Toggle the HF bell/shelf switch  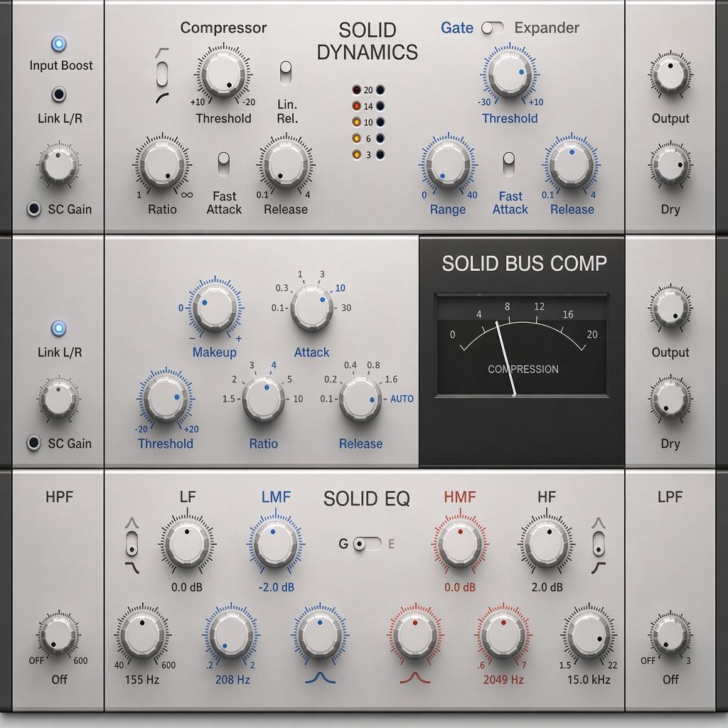point(599,544)
